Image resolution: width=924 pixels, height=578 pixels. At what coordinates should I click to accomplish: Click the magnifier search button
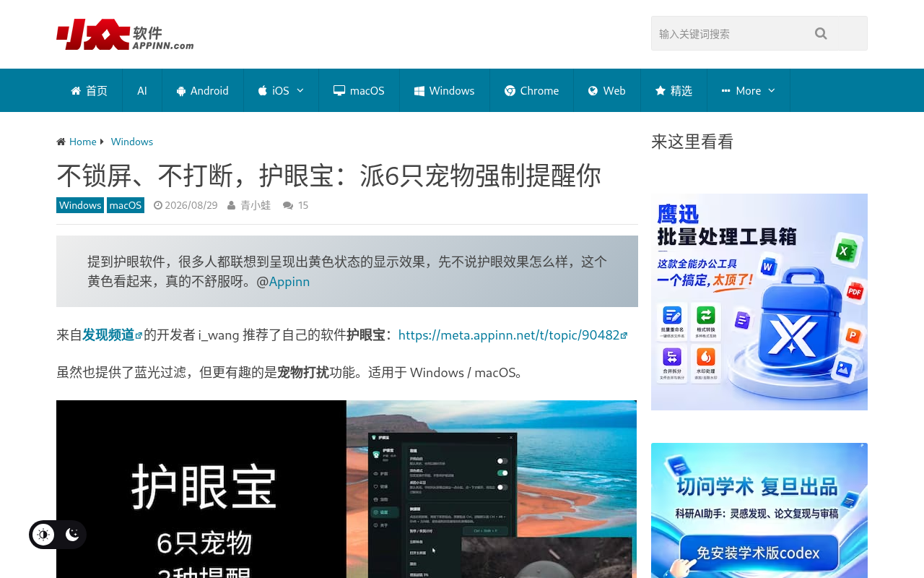coord(821,33)
